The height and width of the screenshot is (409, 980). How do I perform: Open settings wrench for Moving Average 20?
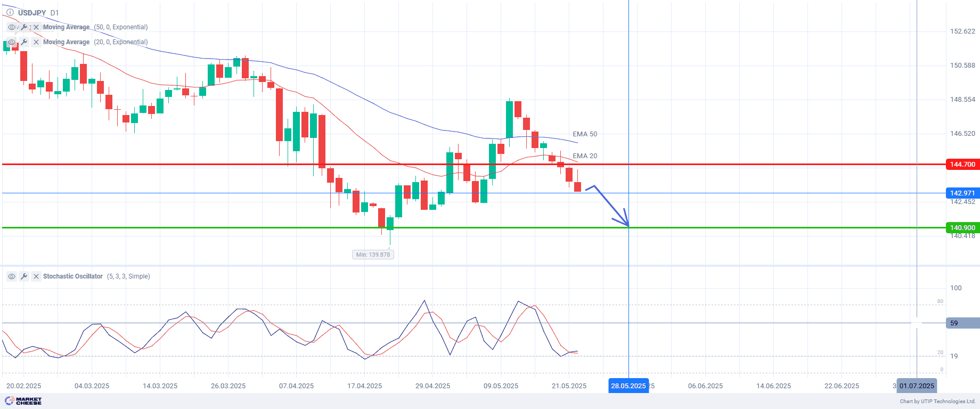[x=24, y=42]
